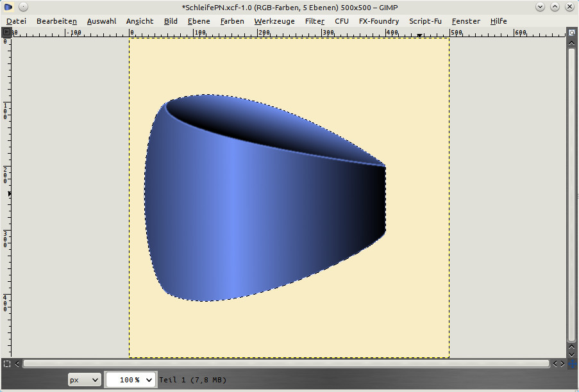Click the vertical scrollbar up arrow at bottom
This screenshot has height=392, width=579.
click(572, 345)
